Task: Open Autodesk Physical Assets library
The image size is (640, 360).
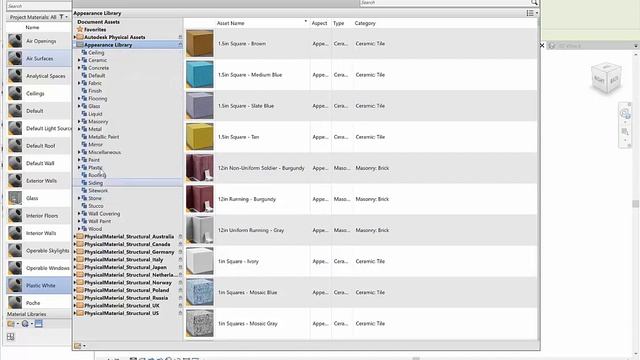Action: click(x=114, y=37)
